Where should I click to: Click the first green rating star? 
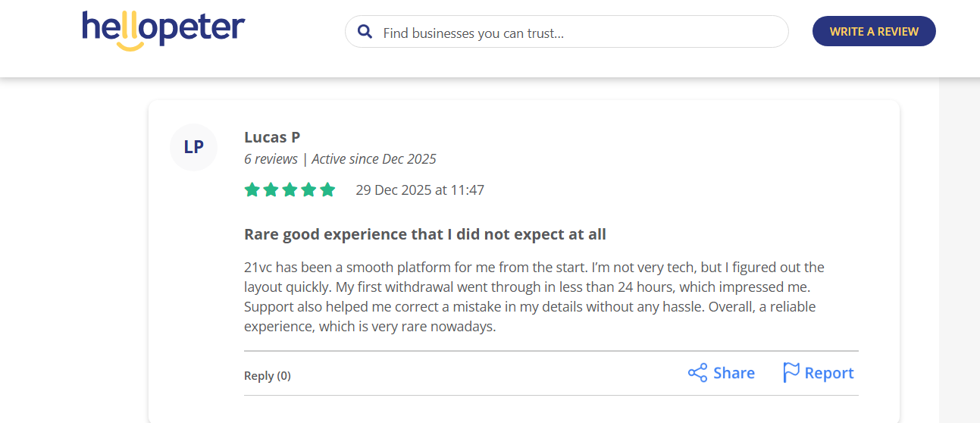point(252,190)
